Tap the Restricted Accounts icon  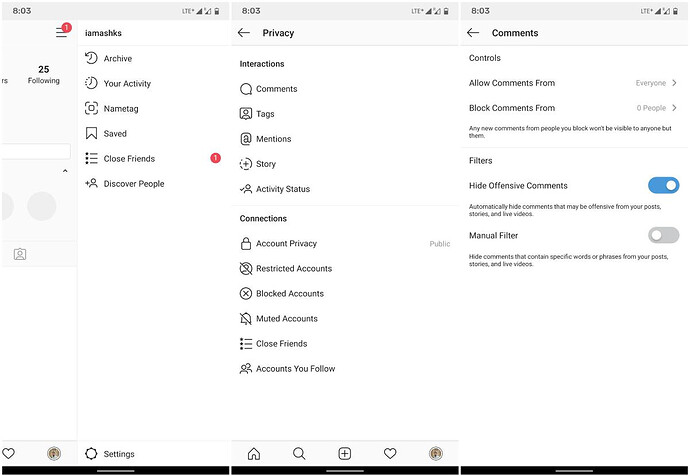[x=246, y=268]
